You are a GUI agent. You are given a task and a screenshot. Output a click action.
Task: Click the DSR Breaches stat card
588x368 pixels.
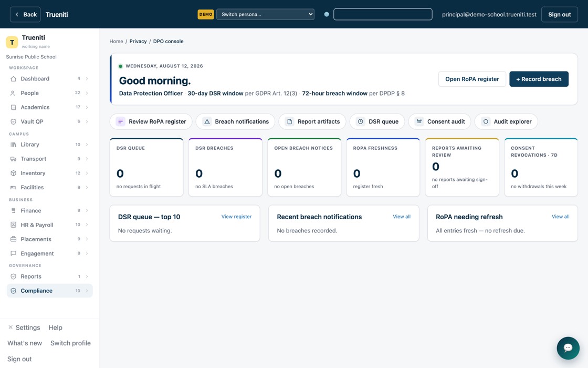tap(225, 167)
